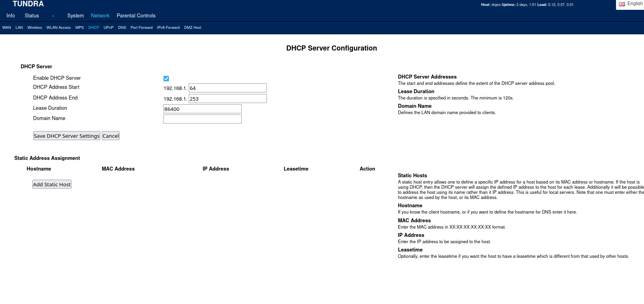Open the IPv6 Forward tab
The image size is (644, 304).
tap(168, 28)
